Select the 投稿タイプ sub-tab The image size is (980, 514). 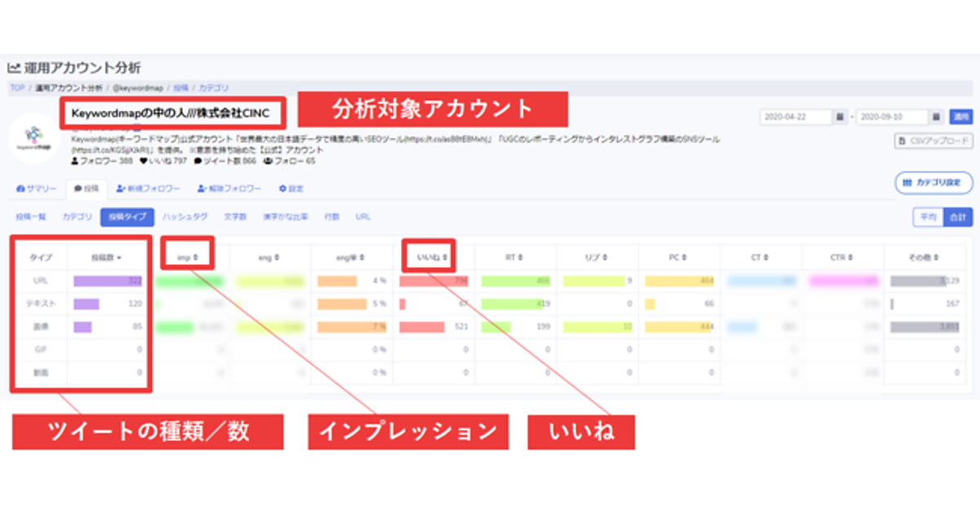[127, 217]
